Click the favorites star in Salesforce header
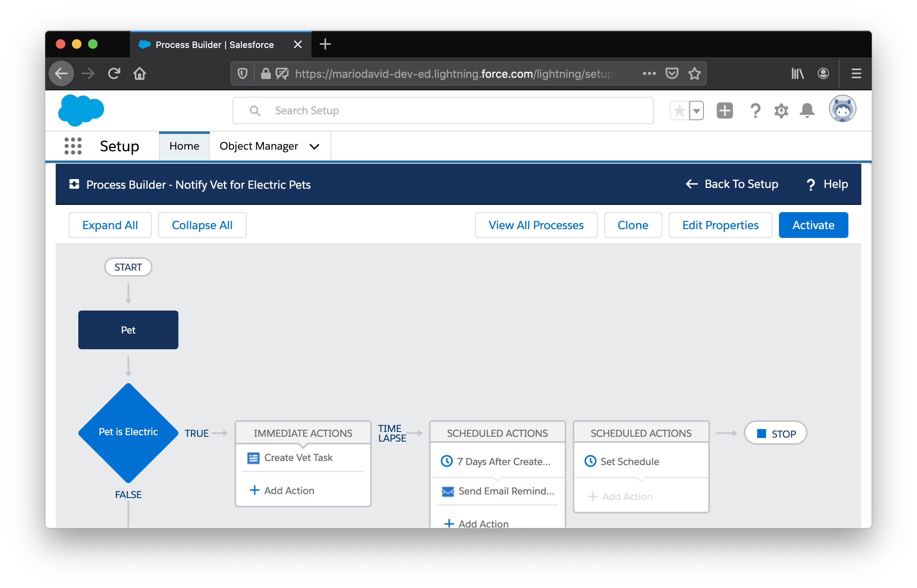The image size is (917, 588). pos(680,111)
